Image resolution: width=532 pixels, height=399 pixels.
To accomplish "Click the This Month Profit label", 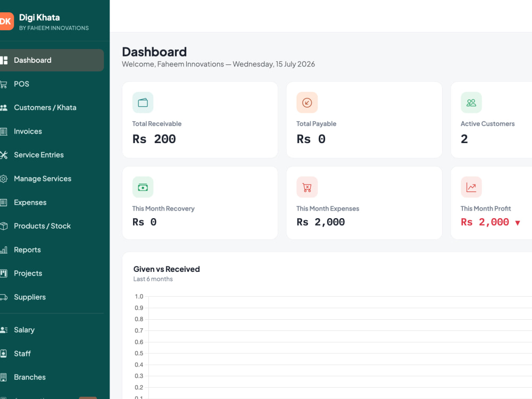I will click(486, 209).
